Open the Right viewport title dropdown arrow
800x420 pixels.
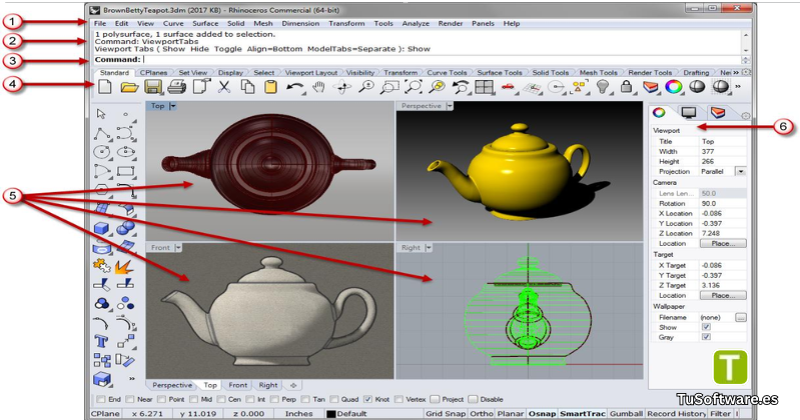tap(429, 248)
